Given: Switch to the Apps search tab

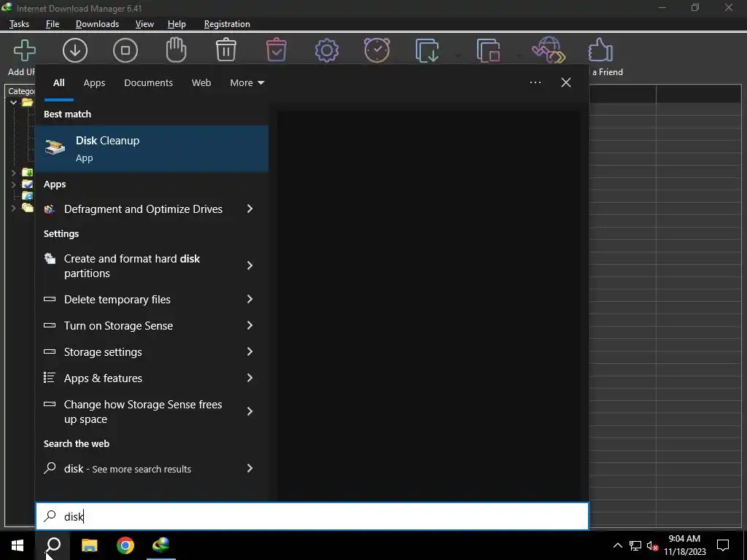Looking at the screenshot, I should click(94, 83).
